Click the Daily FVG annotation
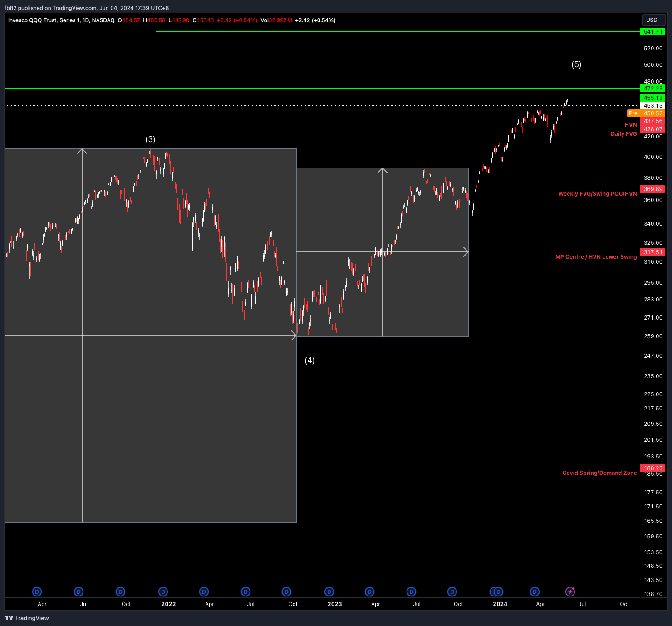The height and width of the screenshot is (626, 672). [624, 134]
